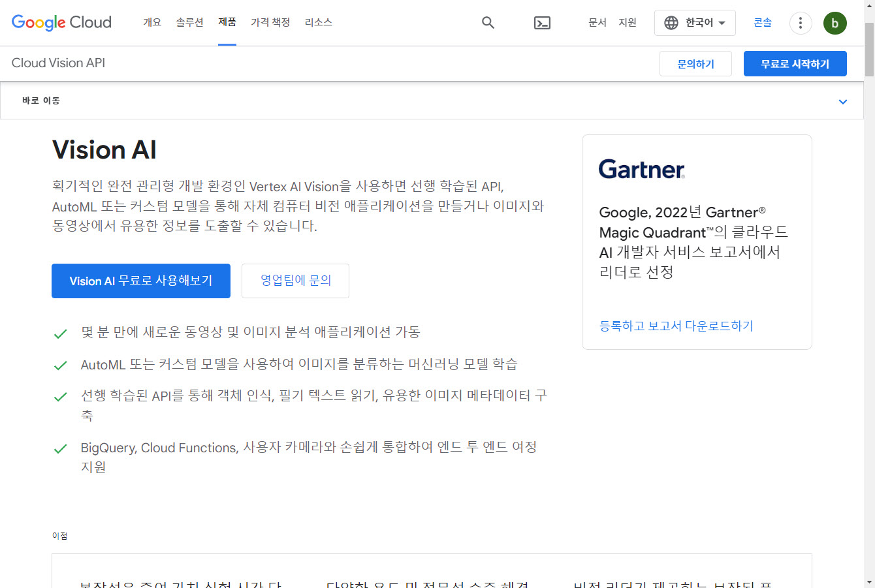Open the 리소스 menu item

pos(319,22)
